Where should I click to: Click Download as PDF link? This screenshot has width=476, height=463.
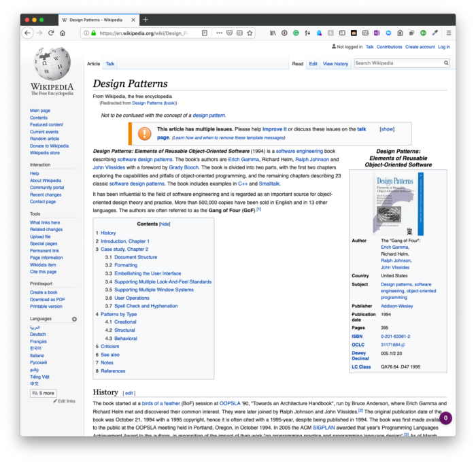coord(48,299)
